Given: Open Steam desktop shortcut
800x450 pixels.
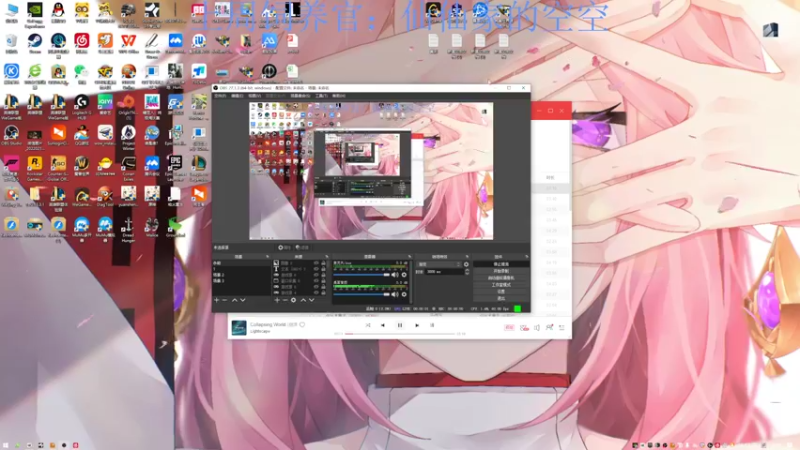Looking at the screenshot, I should [x=35, y=43].
